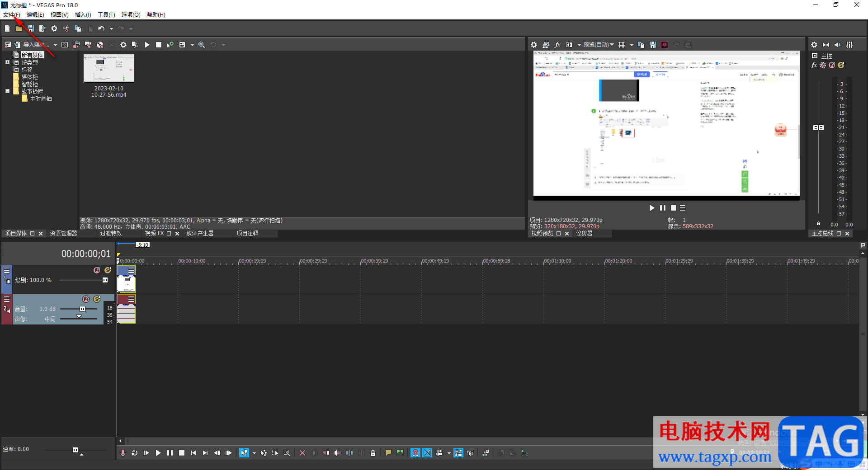Create a new project with the blank page icon
This screenshot has width=868, height=470.
click(x=7, y=28)
